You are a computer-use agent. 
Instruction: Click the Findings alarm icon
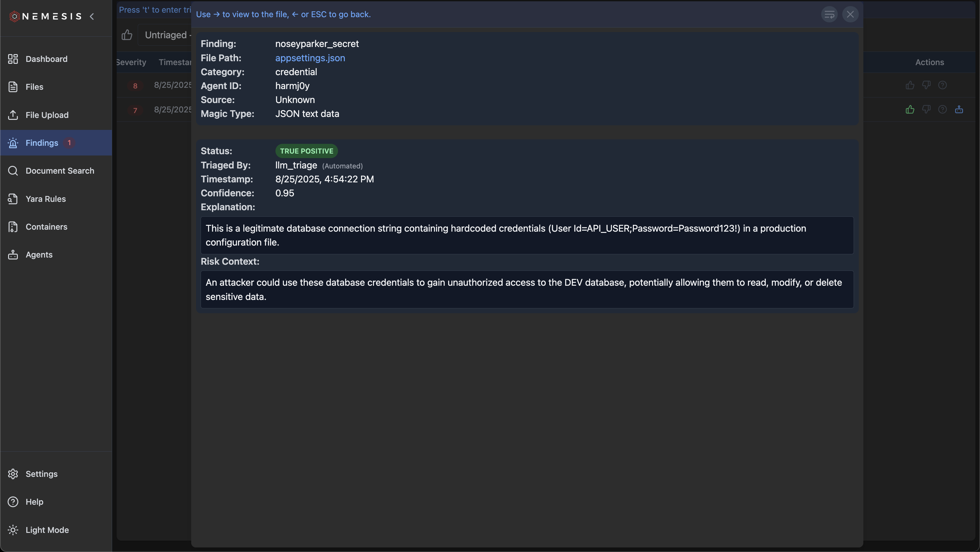pos(13,143)
